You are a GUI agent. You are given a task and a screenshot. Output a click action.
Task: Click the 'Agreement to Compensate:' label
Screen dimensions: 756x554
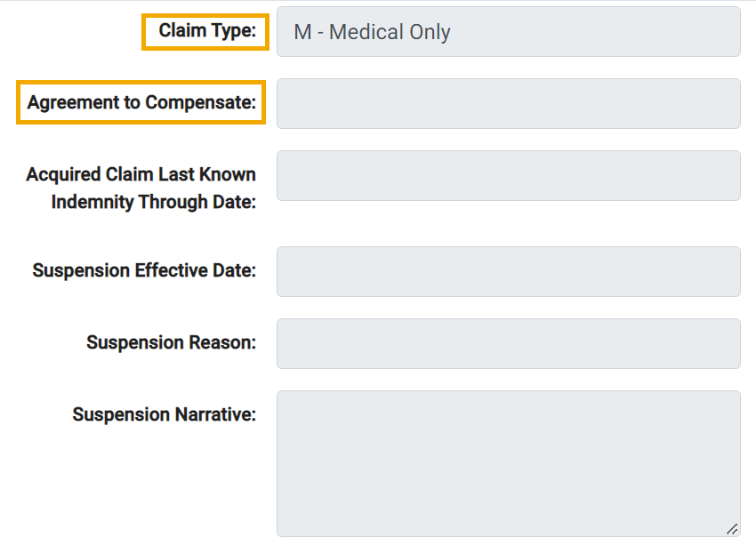point(141,102)
